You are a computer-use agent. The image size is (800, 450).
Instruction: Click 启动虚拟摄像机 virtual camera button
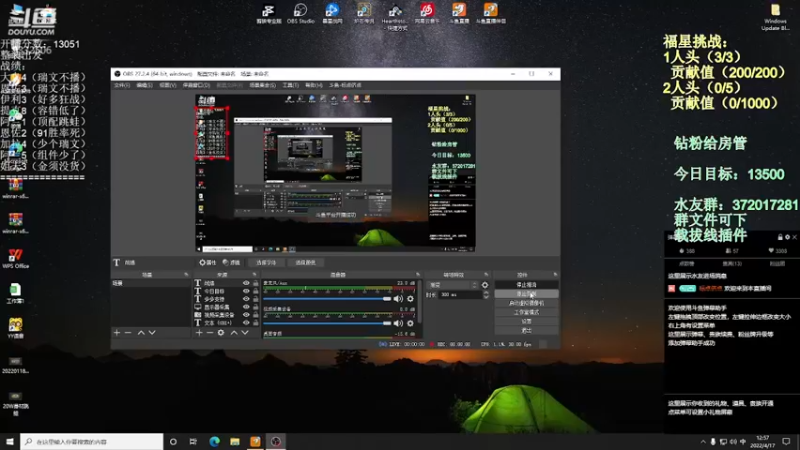526,303
